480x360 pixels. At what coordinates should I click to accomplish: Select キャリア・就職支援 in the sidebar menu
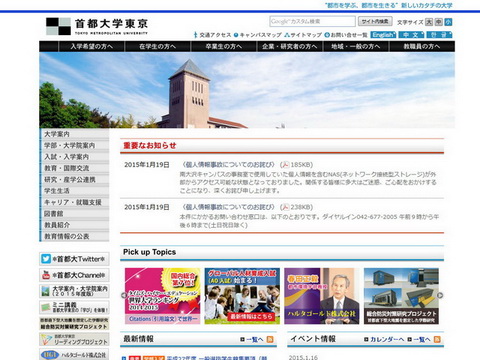point(74,202)
